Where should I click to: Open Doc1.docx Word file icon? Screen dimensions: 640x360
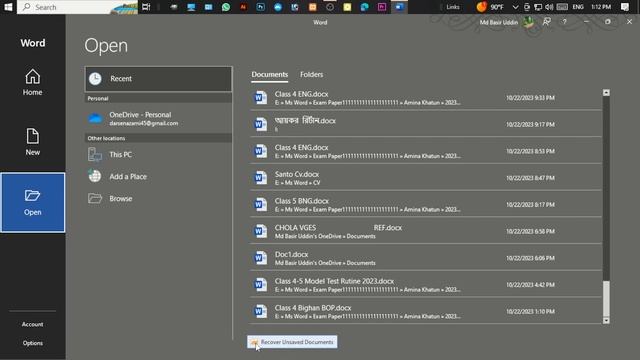(x=260, y=258)
